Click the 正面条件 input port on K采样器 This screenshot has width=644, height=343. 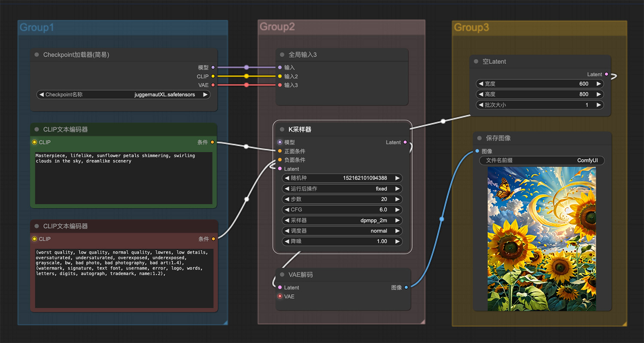(x=280, y=151)
